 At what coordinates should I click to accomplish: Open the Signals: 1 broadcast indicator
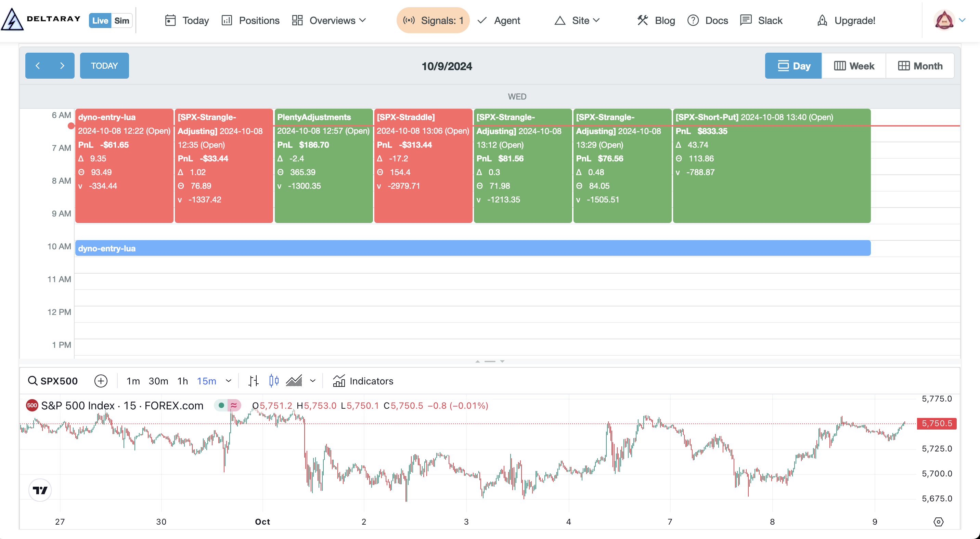pos(433,20)
